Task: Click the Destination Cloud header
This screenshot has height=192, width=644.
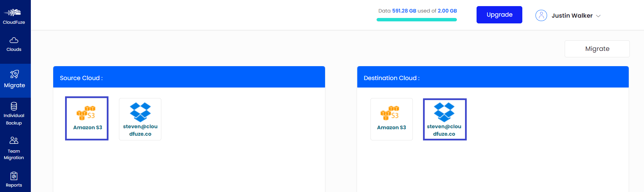Action: tap(493, 77)
